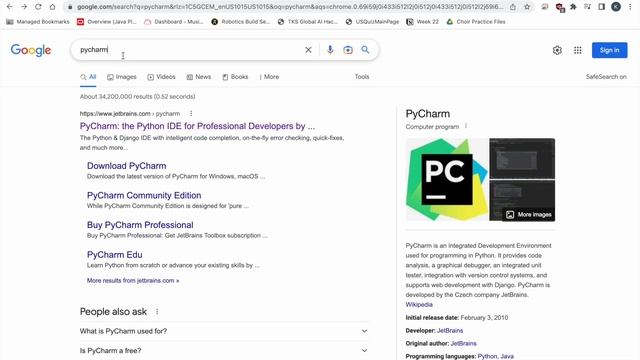Open the Overview (Java Pl... bookmark
This screenshot has width=640, height=360.
tap(107, 22)
